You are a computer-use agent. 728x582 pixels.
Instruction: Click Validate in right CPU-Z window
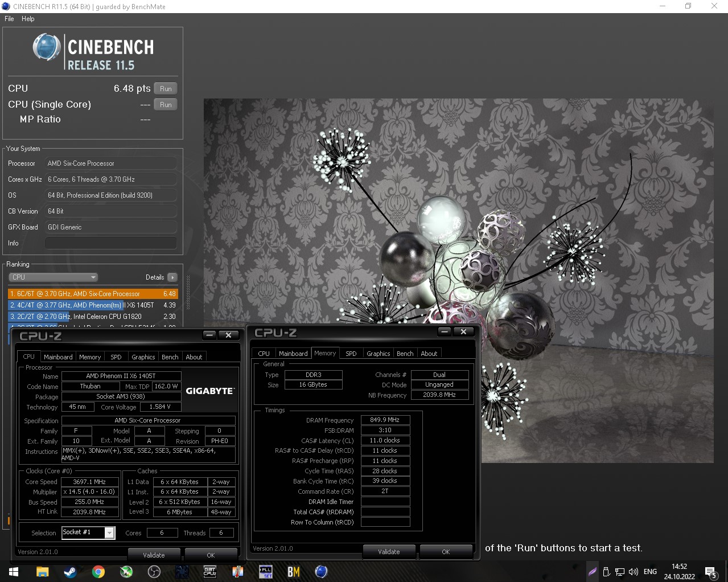[x=389, y=552]
